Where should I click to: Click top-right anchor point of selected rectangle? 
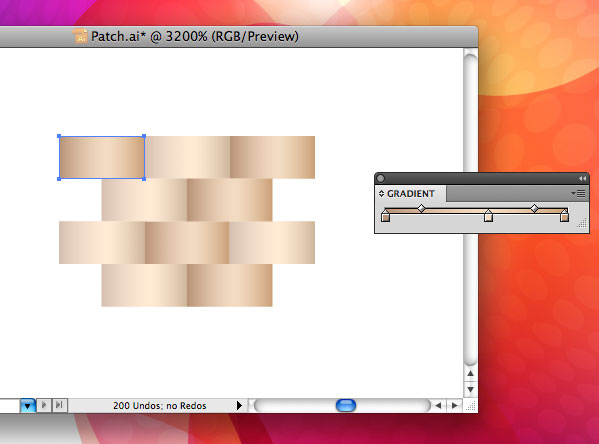click(x=144, y=136)
